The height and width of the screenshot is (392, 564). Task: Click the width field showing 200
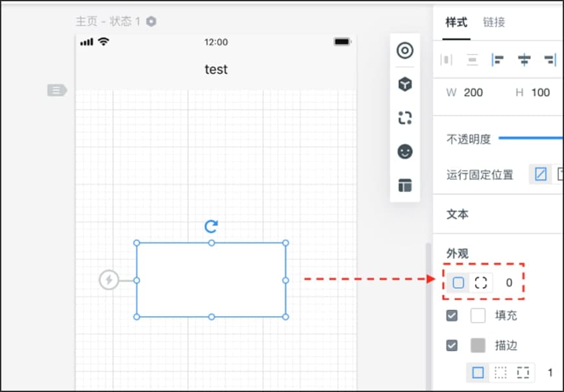click(473, 93)
